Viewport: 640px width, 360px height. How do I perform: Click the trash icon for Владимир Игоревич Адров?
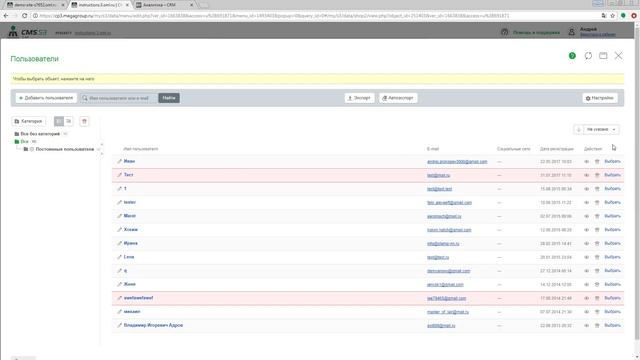597,326
